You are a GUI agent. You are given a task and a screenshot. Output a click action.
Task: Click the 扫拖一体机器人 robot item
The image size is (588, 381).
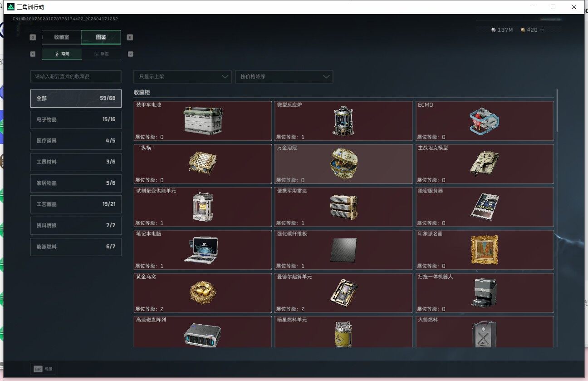(x=484, y=292)
